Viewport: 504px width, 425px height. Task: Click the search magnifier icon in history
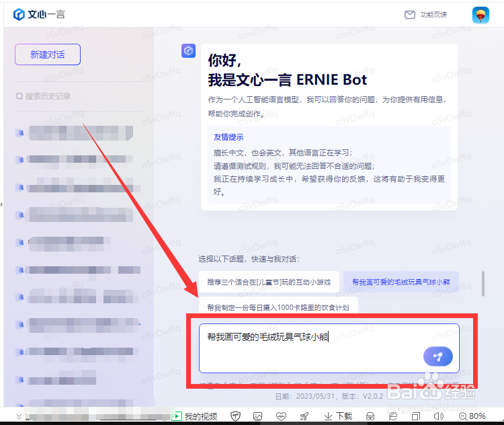(x=19, y=96)
